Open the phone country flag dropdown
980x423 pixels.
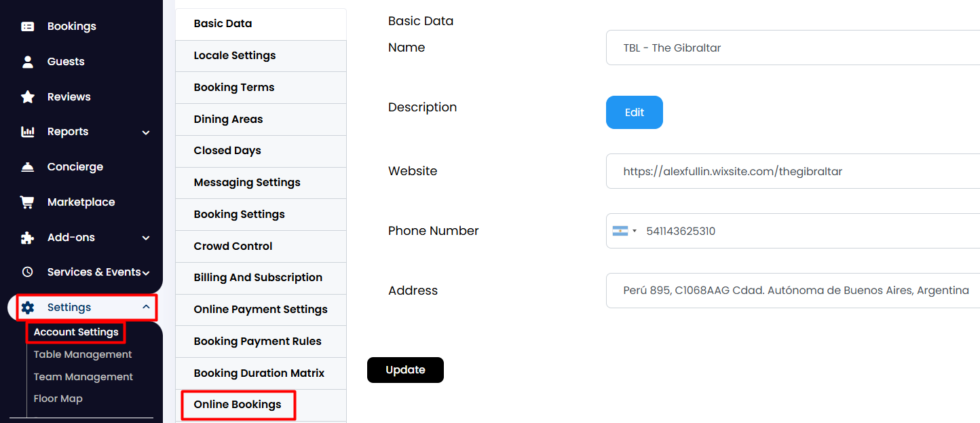point(625,231)
